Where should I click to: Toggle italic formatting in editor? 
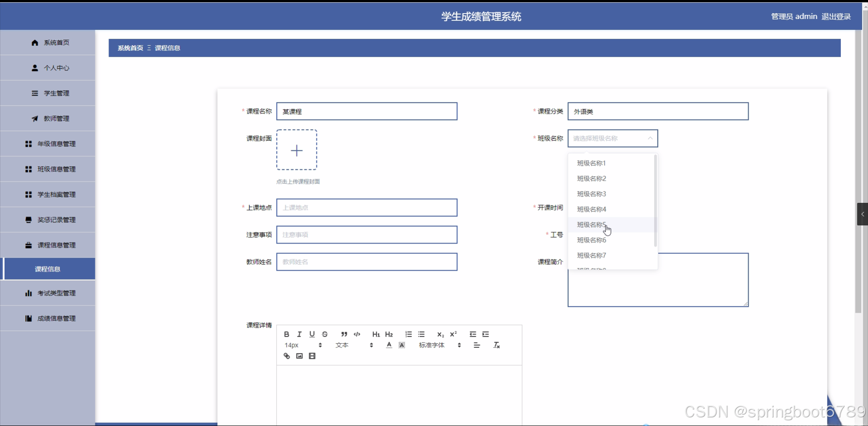point(299,334)
